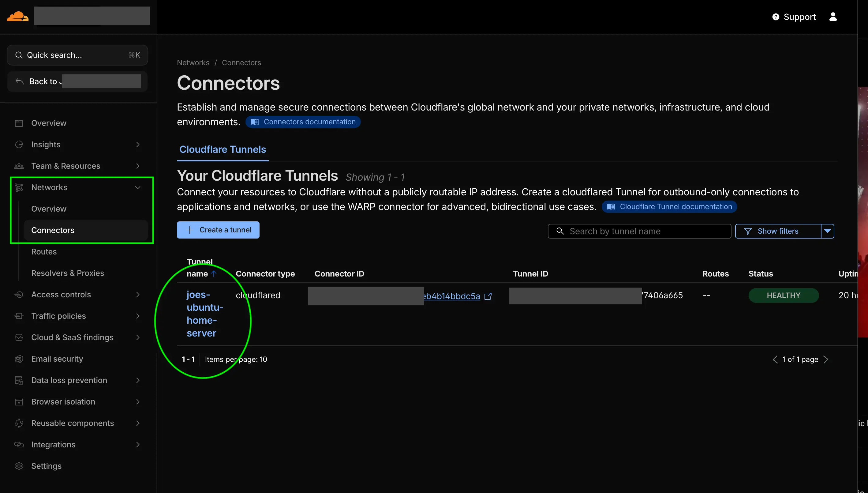Click the Support help icon
This screenshot has height=493, width=868.
click(x=776, y=17)
